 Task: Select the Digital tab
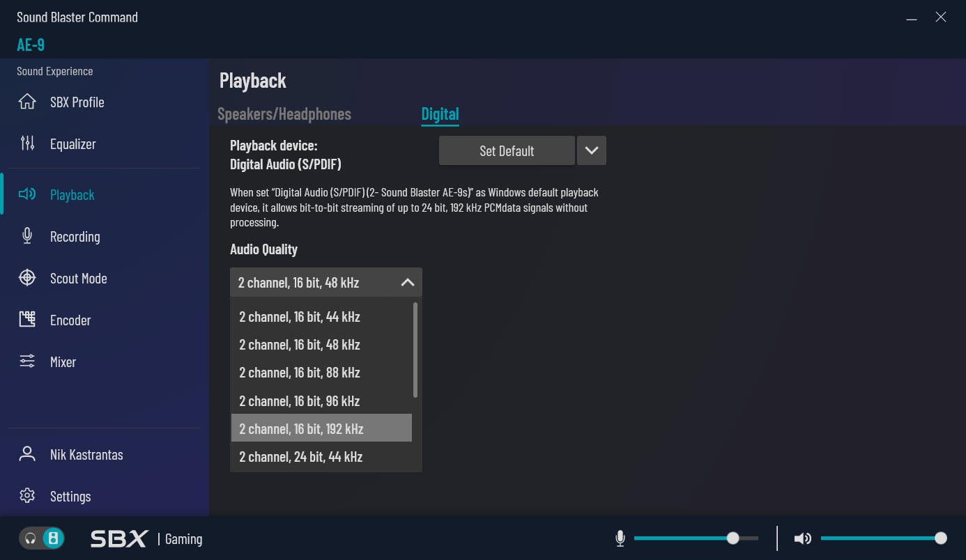click(x=440, y=114)
